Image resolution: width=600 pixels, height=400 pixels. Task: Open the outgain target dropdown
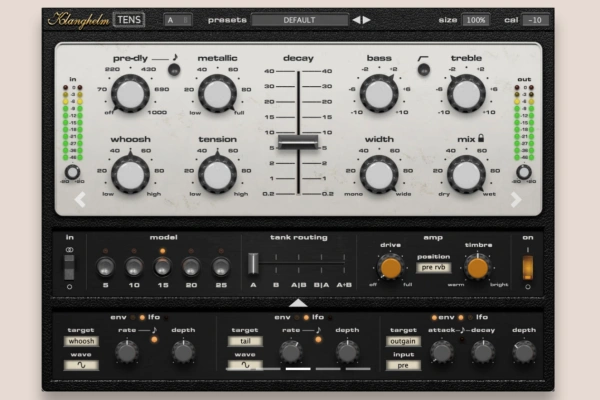coord(403,341)
